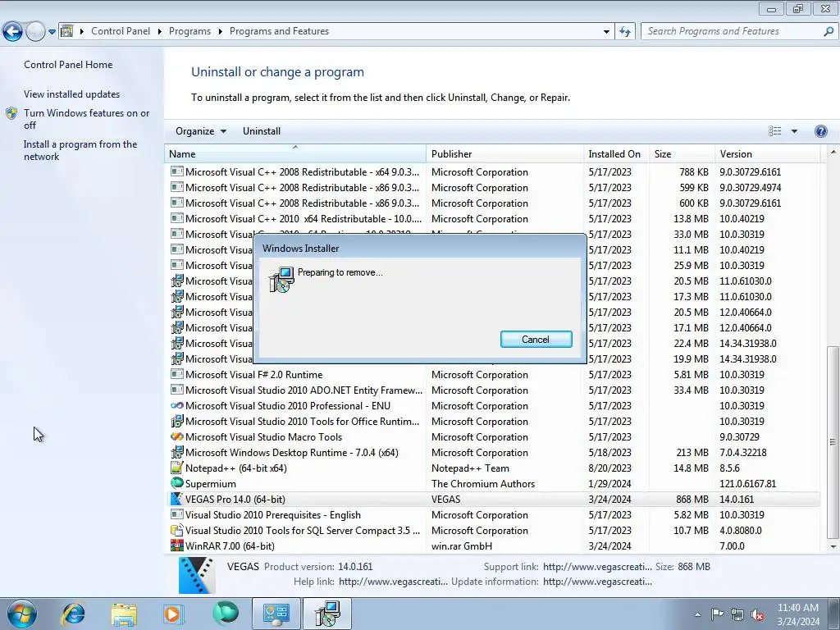Open the view options dropdown arrow

point(794,131)
